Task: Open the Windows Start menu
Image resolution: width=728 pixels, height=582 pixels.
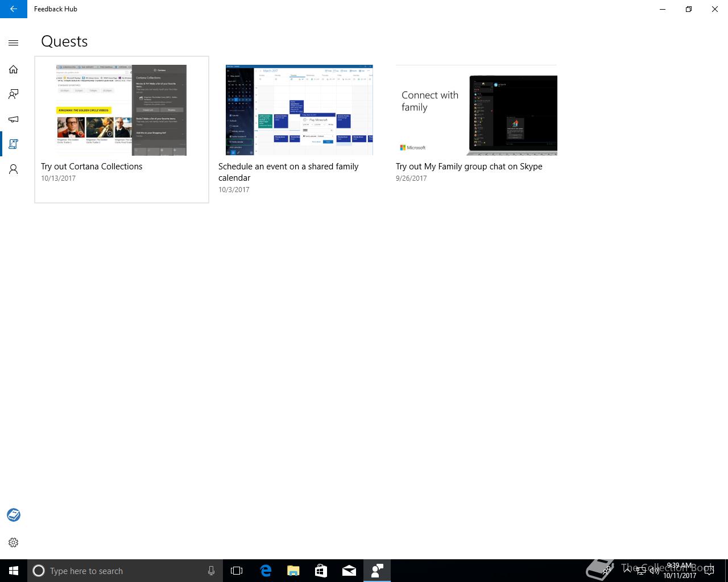Action: (x=14, y=571)
